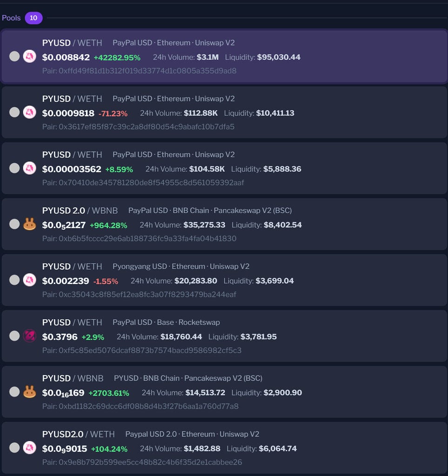This screenshot has width=448, height=476.
Task: Open pool priced at $0.3796
Action: pos(224,336)
